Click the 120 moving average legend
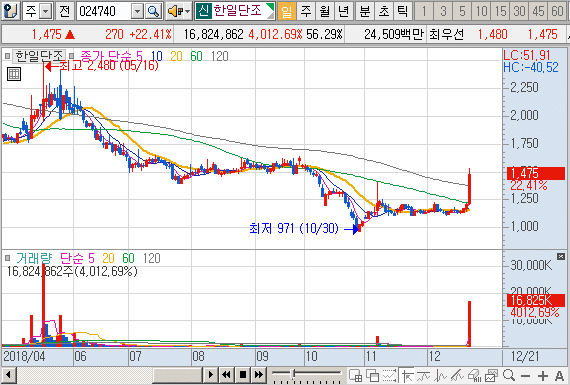This screenshot has height=385, width=570. [x=220, y=56]
